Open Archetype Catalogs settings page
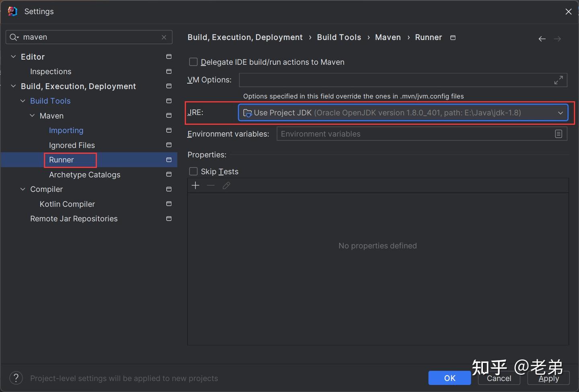This screenshot has width=579, height=392. coord(84,175)
